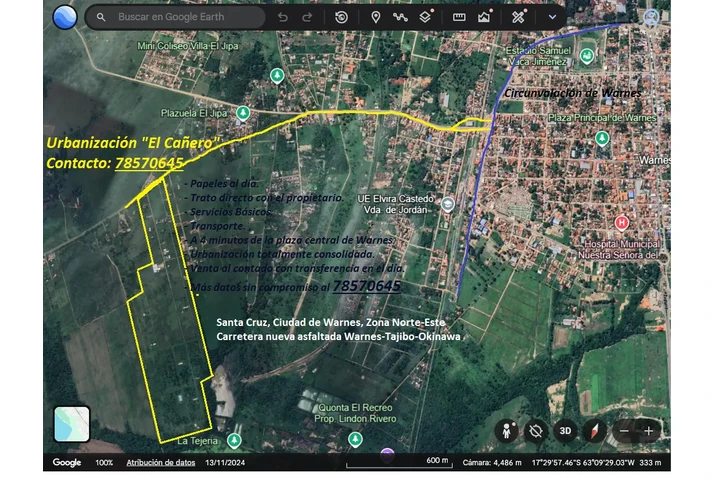The width and height of the screenshot is (720, 480).
Task: Click the La Tejeria green marker
Action: [234, 440]
